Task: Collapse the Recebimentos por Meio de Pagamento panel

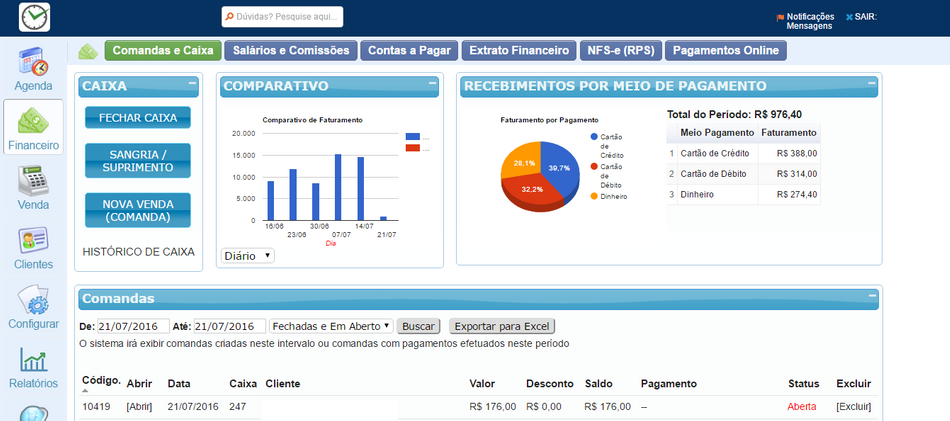Action: (872, 86)
